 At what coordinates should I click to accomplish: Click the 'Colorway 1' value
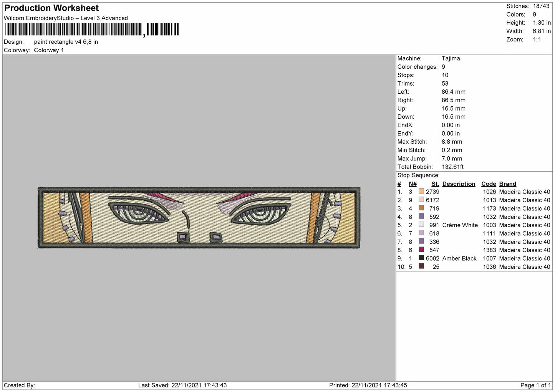point(49,50)
